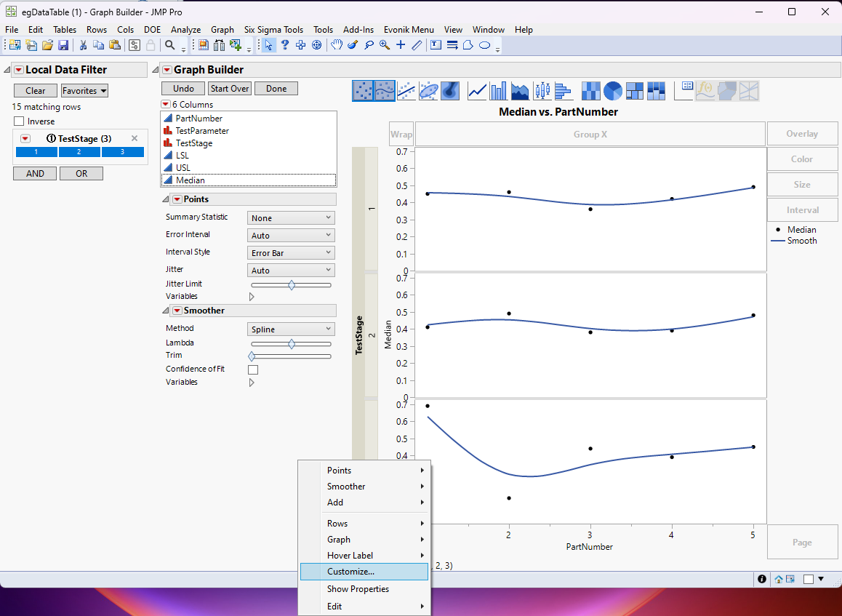Screen dimensions: 842x616
Task: Click the Save icon in toolbar
Action: point(63,45)
